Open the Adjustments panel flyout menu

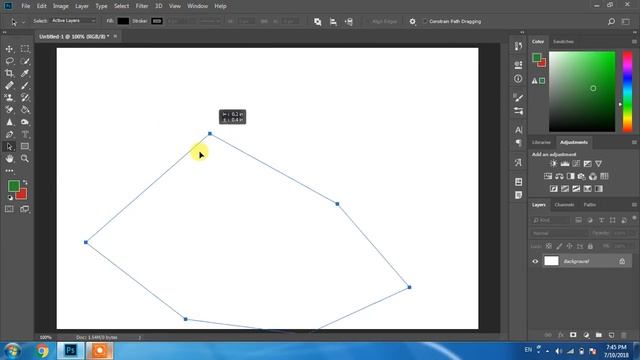click(x=634, y=142)
